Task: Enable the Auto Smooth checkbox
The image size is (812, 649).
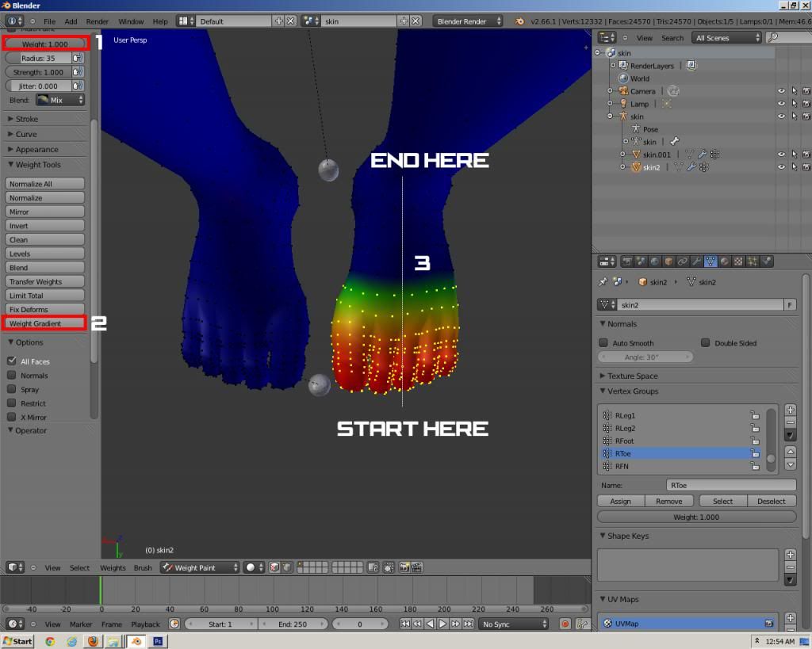Action: coord(603,343)
